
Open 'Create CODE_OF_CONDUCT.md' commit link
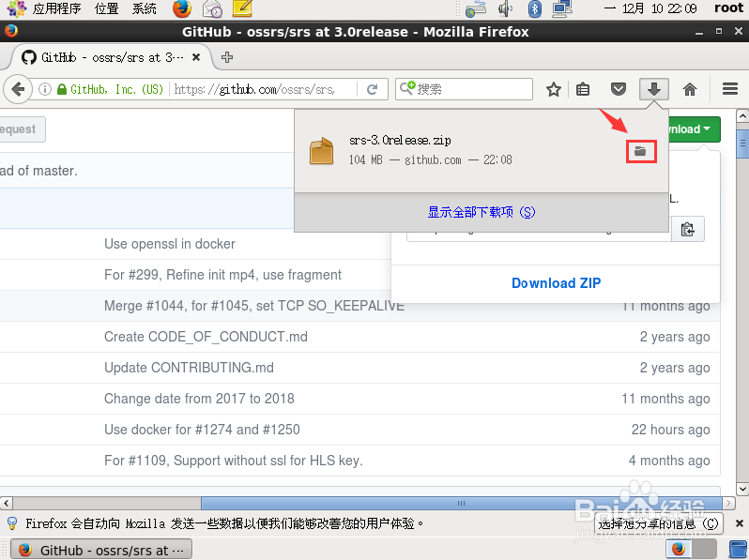[206, 337]
